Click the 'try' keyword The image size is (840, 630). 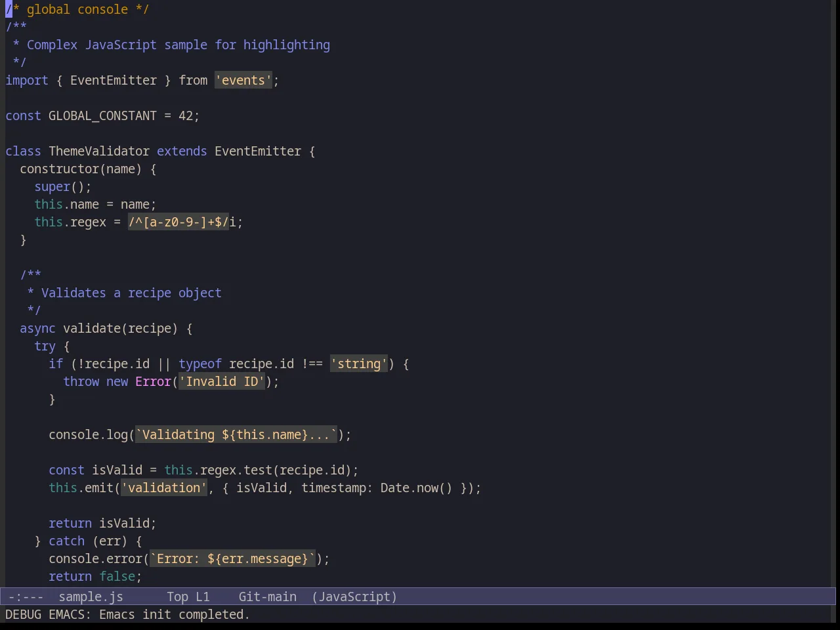tap(45, 346)
